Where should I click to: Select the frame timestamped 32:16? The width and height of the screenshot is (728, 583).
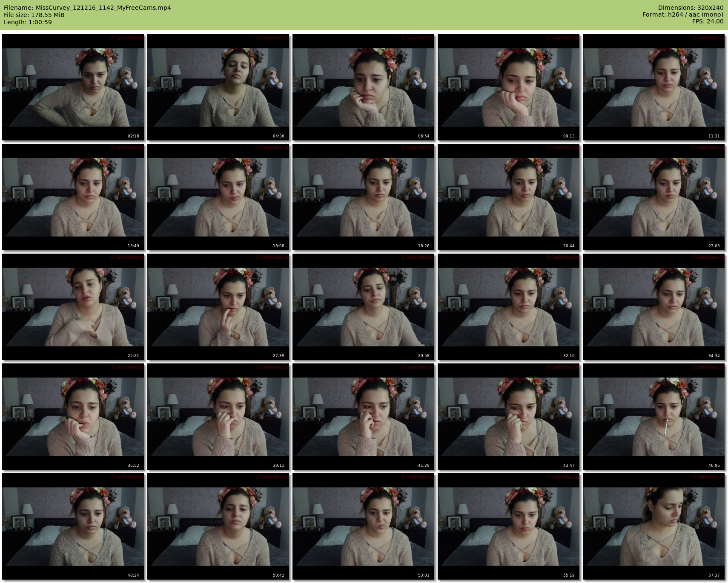(x=509, y=307)
